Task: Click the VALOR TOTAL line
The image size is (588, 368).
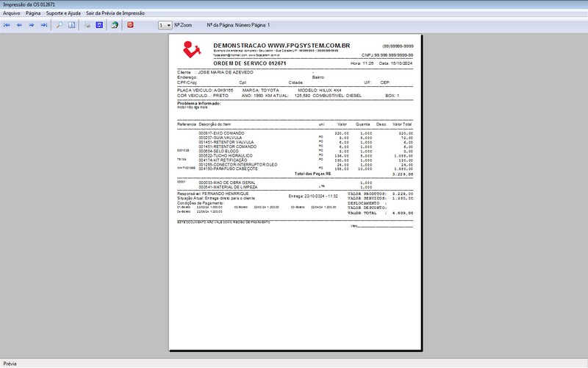Action: click(380, 213)
